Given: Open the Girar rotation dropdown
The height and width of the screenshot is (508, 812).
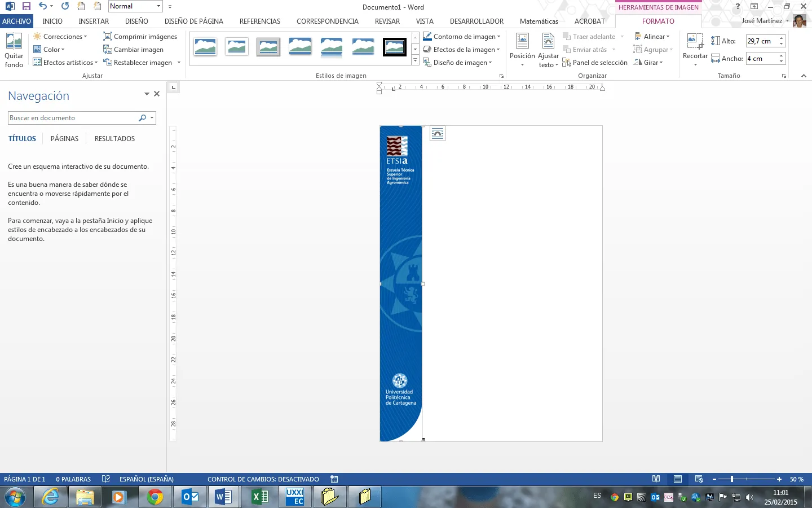Looking at the screenshot, I should (x=648, y=63).
